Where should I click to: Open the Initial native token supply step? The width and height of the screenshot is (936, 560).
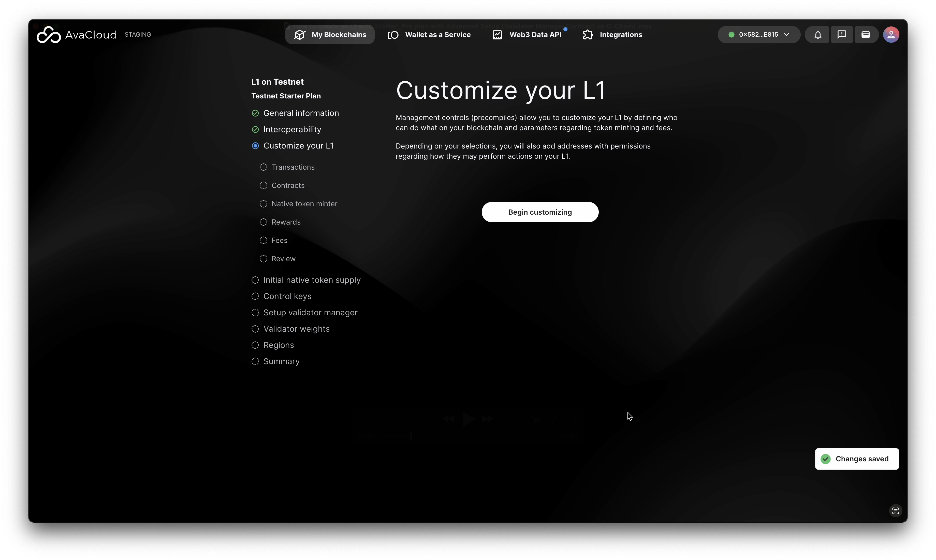[x=311, y=280]
